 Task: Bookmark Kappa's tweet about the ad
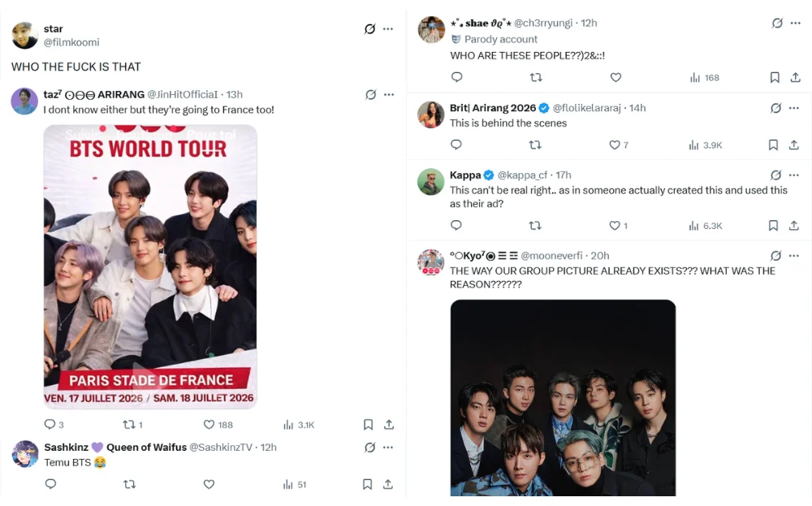pos(774,225)
